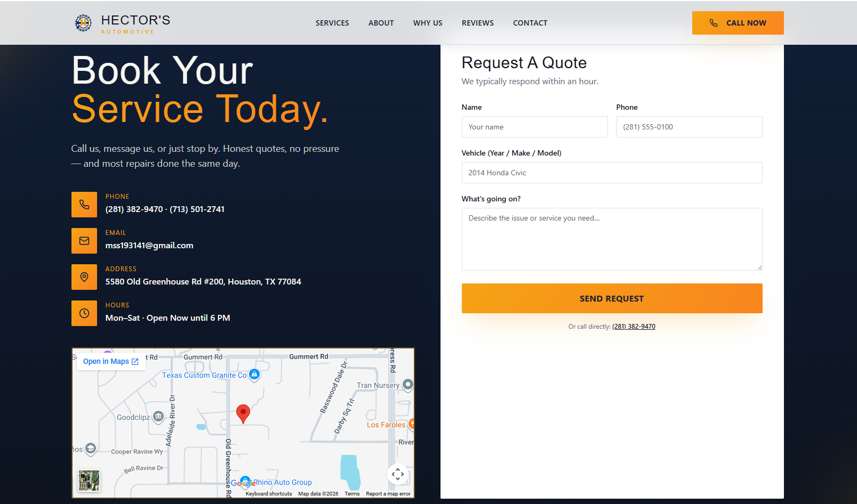Click the textarea resize handle corner
The image size is (857, 504).
coord(759,267)
